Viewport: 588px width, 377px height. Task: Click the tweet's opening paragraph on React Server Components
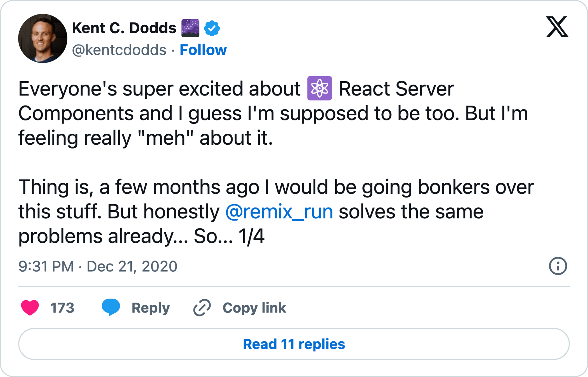pyautogui.click(x=273, y=113)
